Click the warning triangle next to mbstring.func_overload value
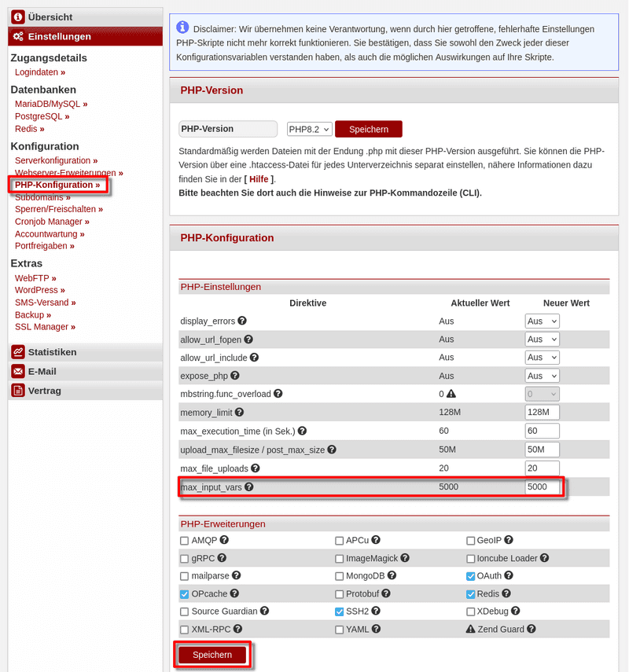629x672 pixels. tap(452, 394)
